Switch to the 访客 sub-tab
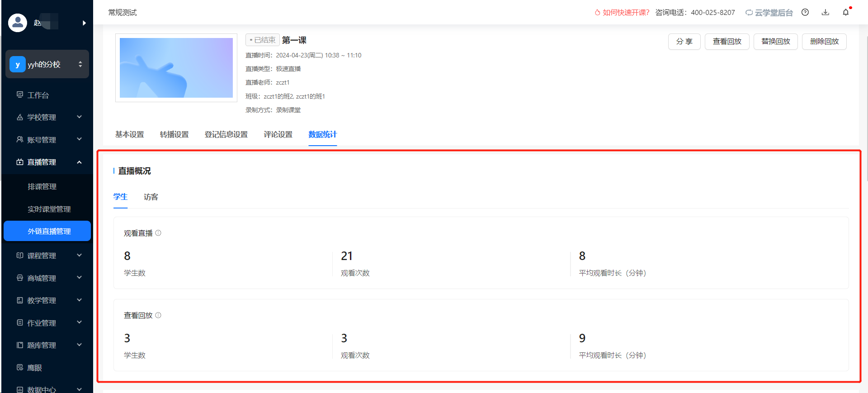 [x=151, y=197]
